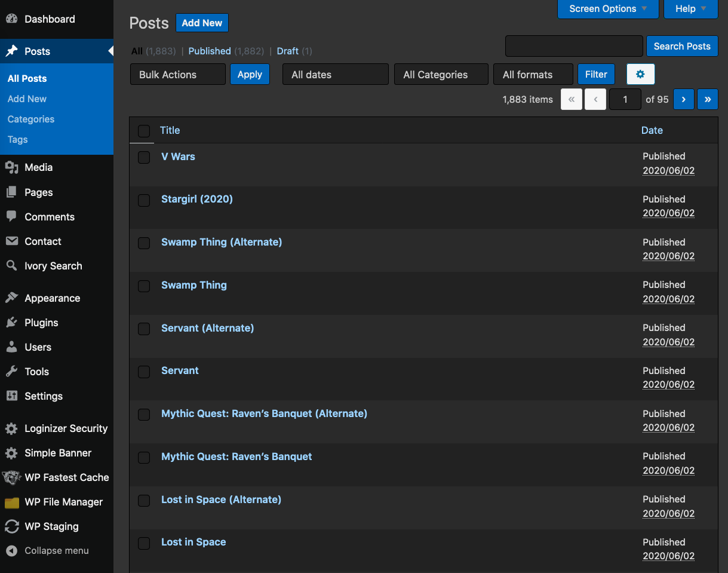Click the Contact envelope icon
728x573 pixels.
[x=11, y=241]
